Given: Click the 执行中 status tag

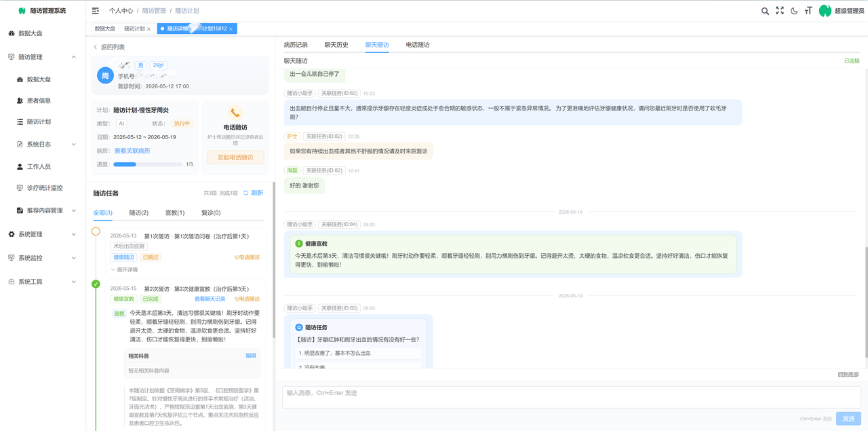Looking at the screenshot, I should (x=182, y=124).
